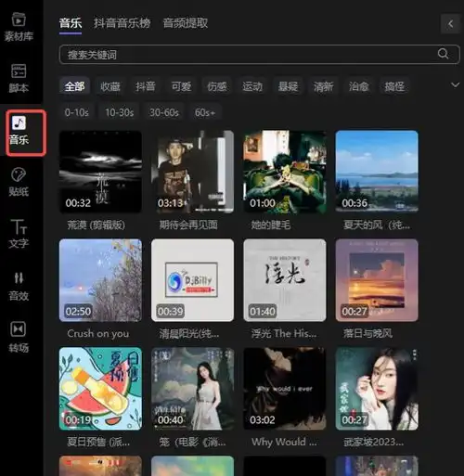Switch to the 音频提取 tab
The height and width of the screenshot is (476, 464).
tap(186, 23)
